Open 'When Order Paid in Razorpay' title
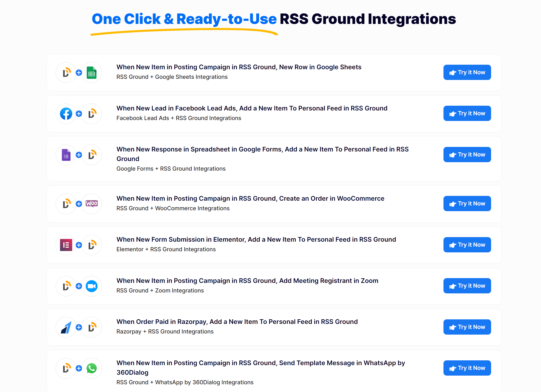 [237, 322]
